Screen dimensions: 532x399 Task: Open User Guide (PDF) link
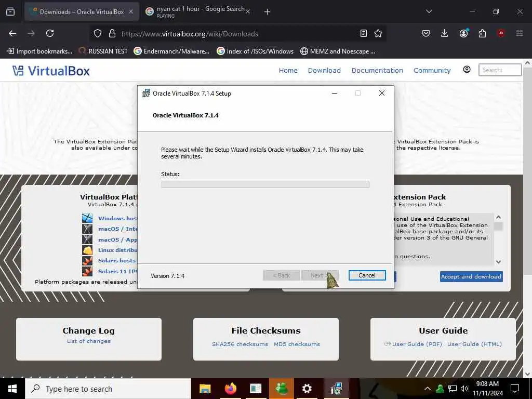(x=417, y=344)
